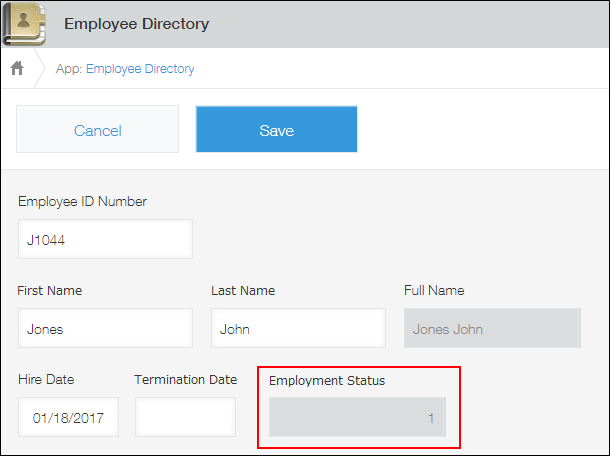Click the First Name input containing Jones
610x456 pixels.
coord(105,328)
